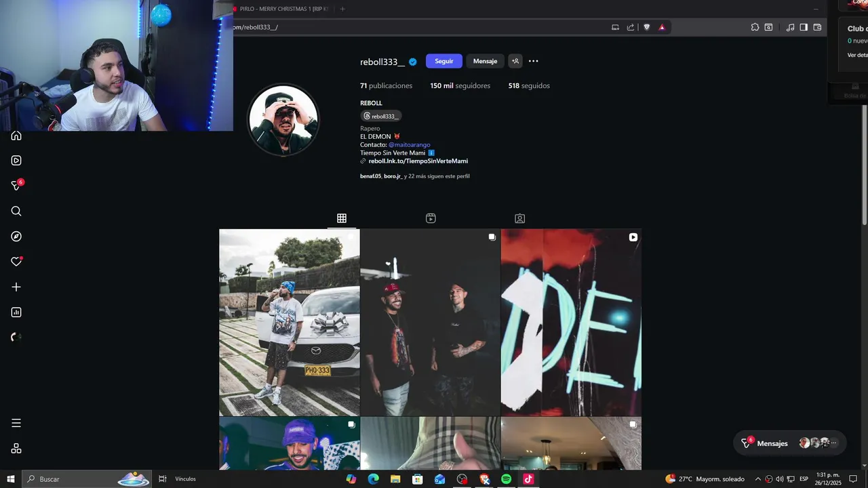Click the address bar URL field

click(x=420, y=27)
